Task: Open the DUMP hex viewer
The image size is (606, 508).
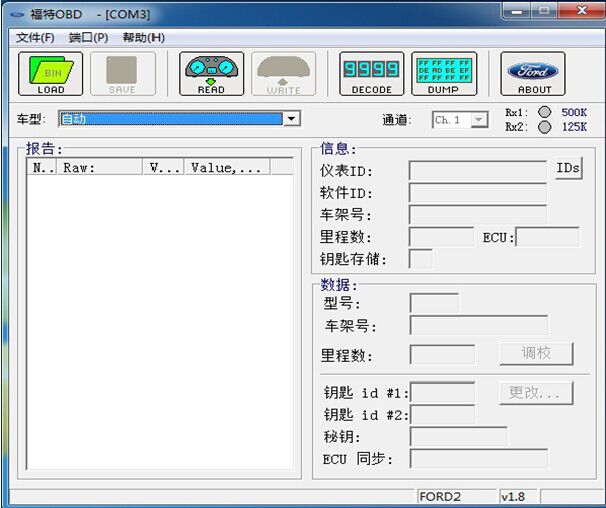Action: (443, 73)
